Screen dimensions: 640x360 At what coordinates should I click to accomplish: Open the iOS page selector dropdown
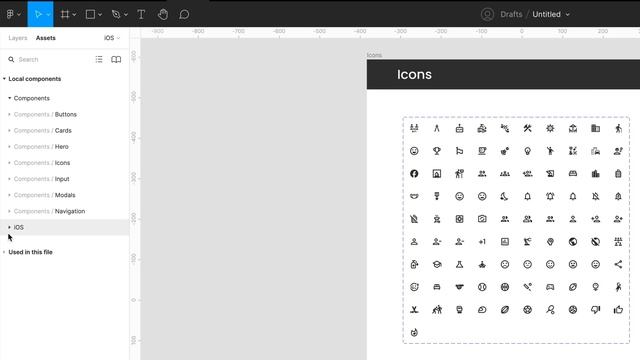[112, 38]
